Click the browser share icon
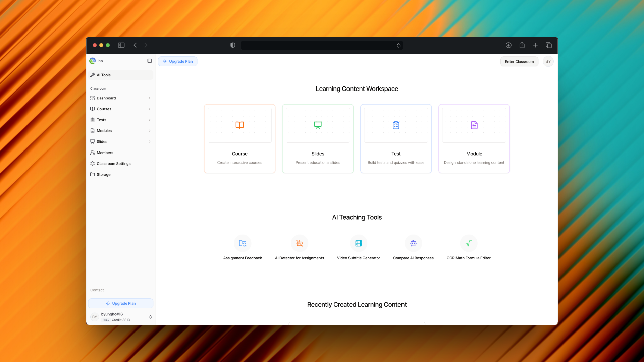The image size is (644, 362). (522, 45)
